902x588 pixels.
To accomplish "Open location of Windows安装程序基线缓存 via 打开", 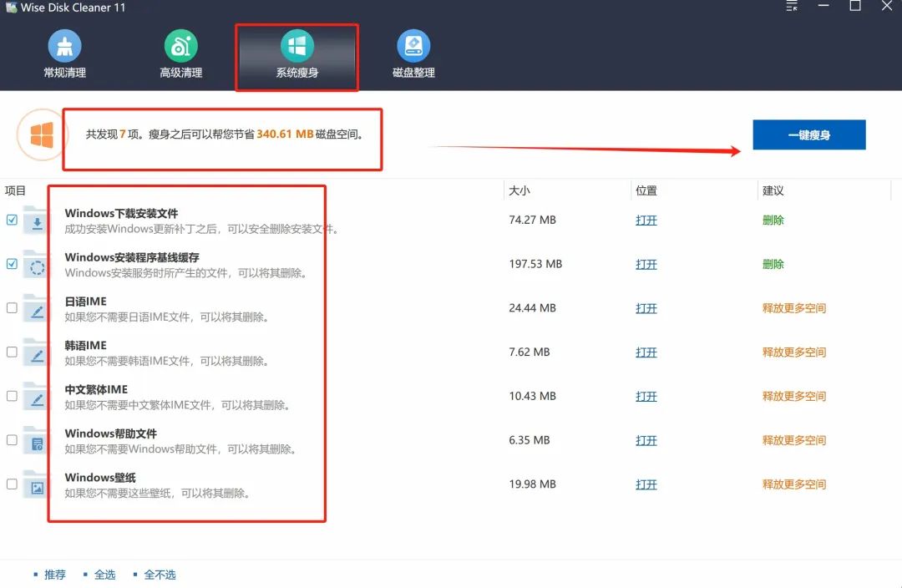I will 646,264.
